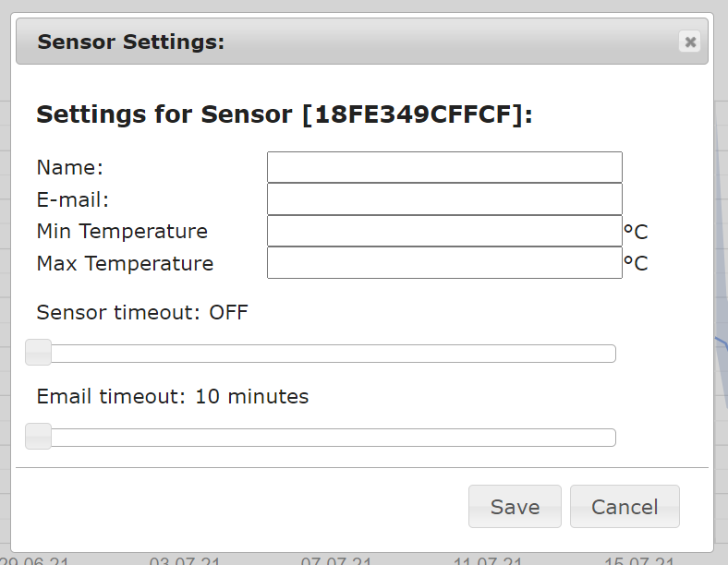Image resolution: width=728 pixels, height=565 pixels.
Task: Click the Sensor timeout slider track
Action: 333,354
